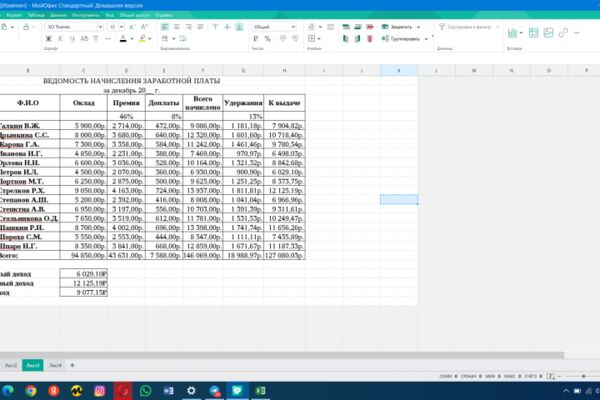Open Google Chrome from the taskbar

pos(31,391)
